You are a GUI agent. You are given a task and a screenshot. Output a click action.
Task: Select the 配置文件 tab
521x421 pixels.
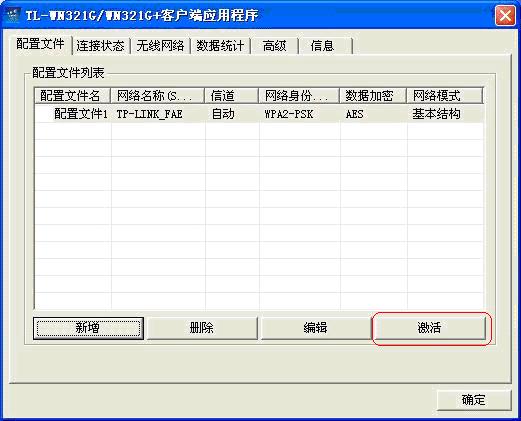[40, 44]
